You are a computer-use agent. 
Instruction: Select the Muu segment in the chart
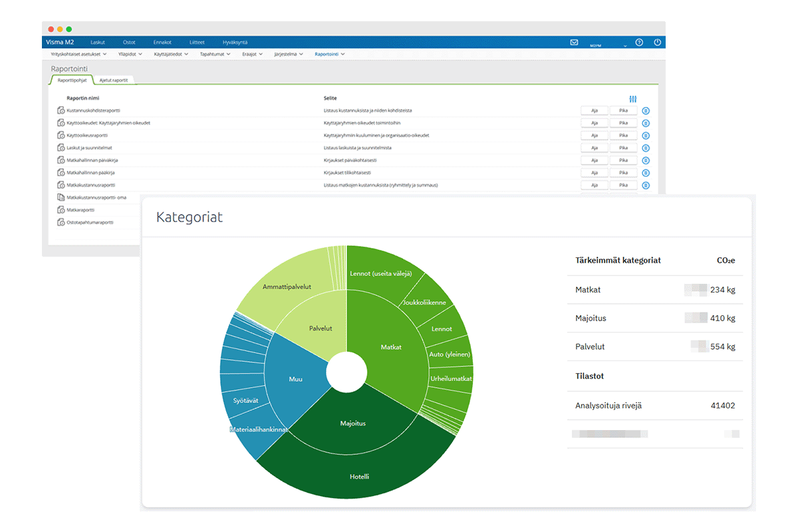click(x=295, y=379)
